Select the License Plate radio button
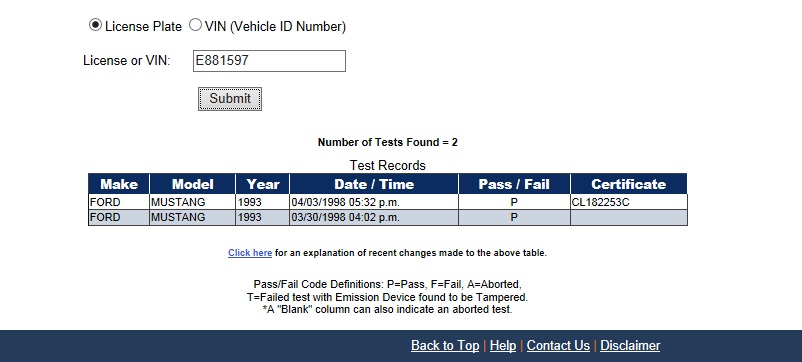Image resolution: width=802 pixels, height=362 pixels. (x=95, y=25)
